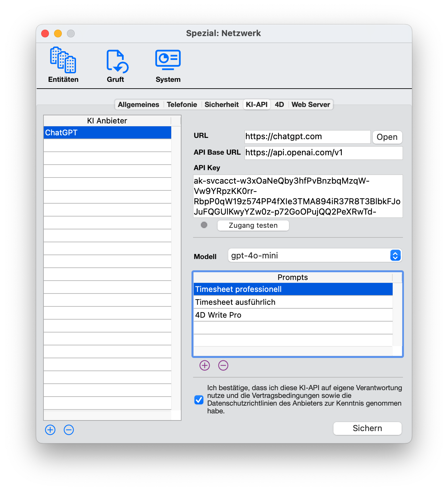448x491 pixels.
Task: Remove the selected KI Anbieter
Action: 69,430
